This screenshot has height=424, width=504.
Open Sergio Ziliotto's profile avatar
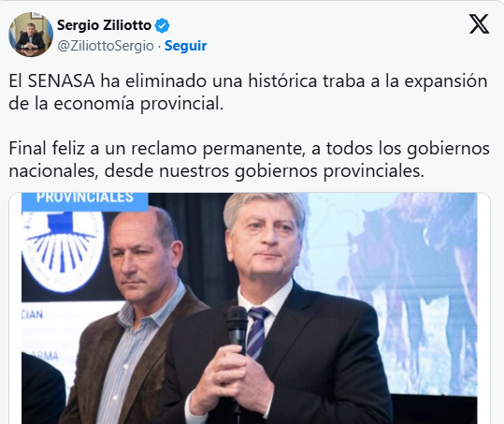tap(31, 35)
